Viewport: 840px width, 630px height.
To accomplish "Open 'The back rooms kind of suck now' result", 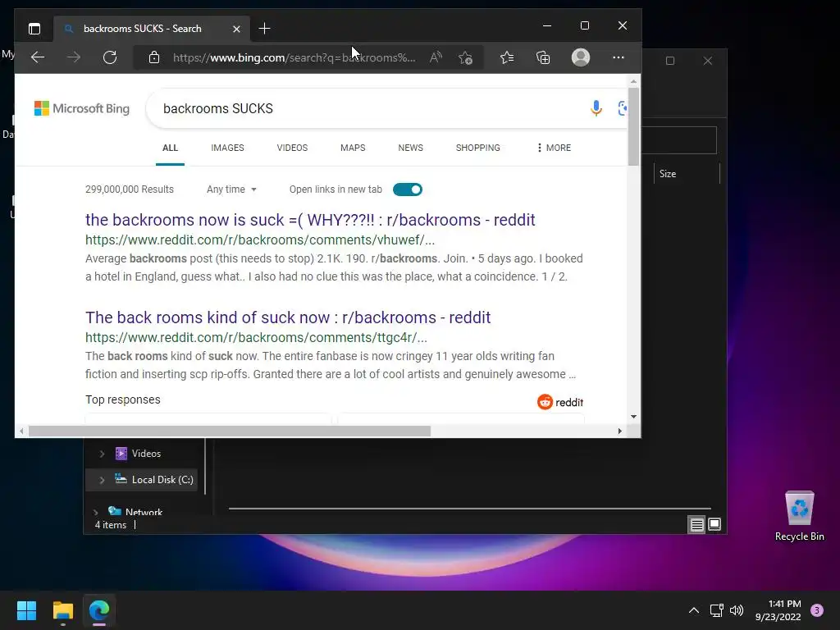I will pyautogui.click(x=288, y=317).
